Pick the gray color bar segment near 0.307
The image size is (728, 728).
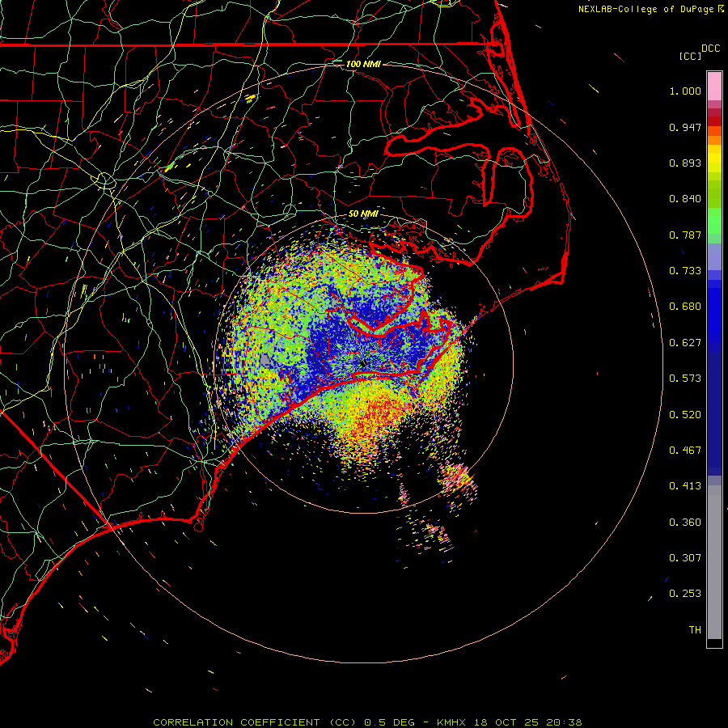point(714,562)
